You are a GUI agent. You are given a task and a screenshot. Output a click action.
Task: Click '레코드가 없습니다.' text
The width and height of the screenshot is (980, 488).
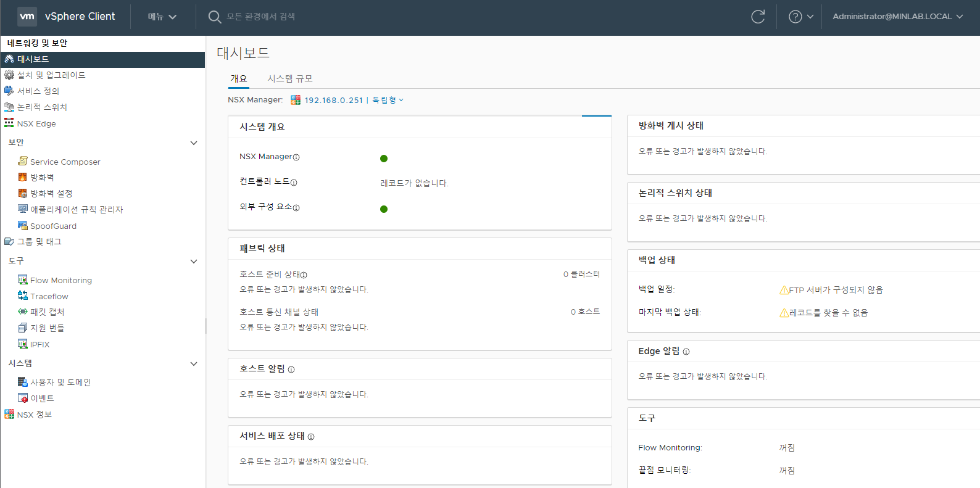415,183
